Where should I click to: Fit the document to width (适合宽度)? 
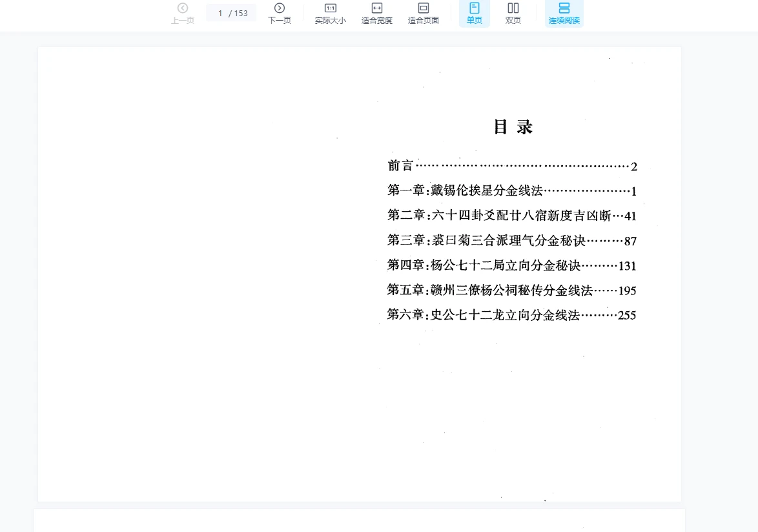[x=376, y=13]
